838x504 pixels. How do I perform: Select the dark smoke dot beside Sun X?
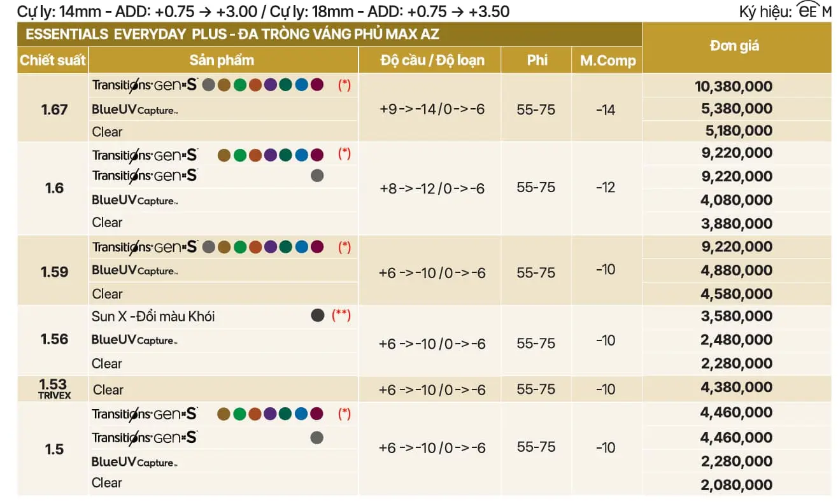tap(318, 315)
